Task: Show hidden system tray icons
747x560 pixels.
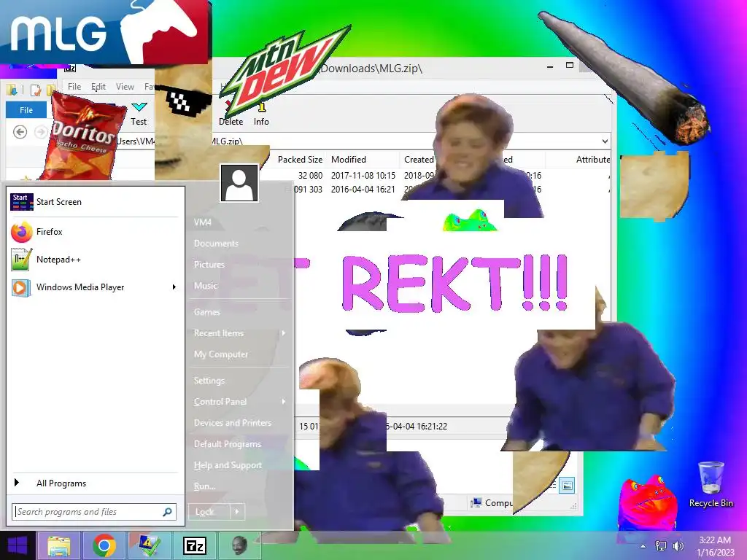Action: click(x=643, y=546)
